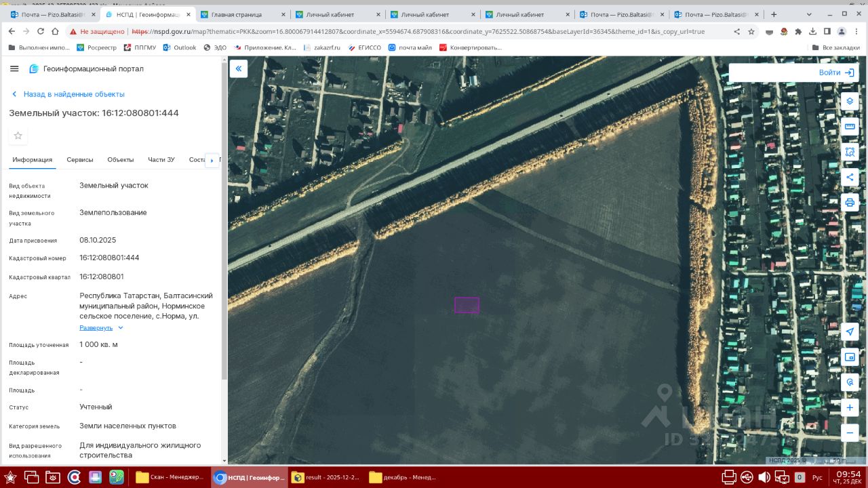Viewport: 868px width, 488px height.
Task: Open the browser home page
Action: (x=56, y=31)
